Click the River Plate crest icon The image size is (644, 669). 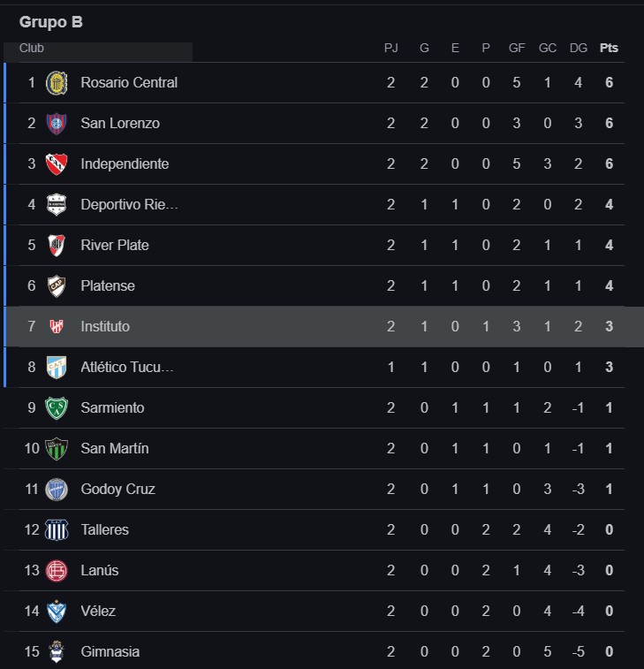pos(57,246)
